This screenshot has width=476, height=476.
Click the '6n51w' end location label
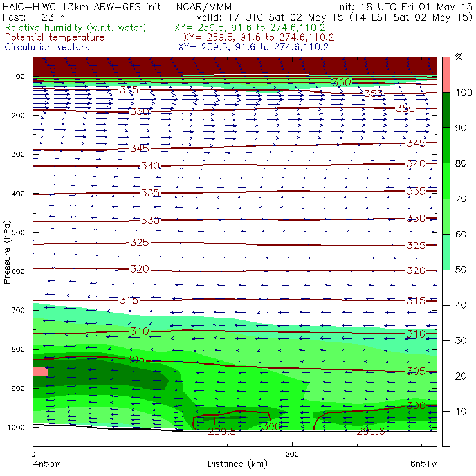(423, 464)
